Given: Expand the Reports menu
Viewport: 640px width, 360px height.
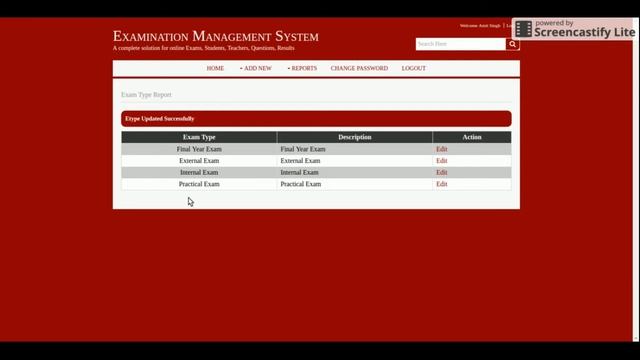Looking at the screenshot, I should click(302, 68).
